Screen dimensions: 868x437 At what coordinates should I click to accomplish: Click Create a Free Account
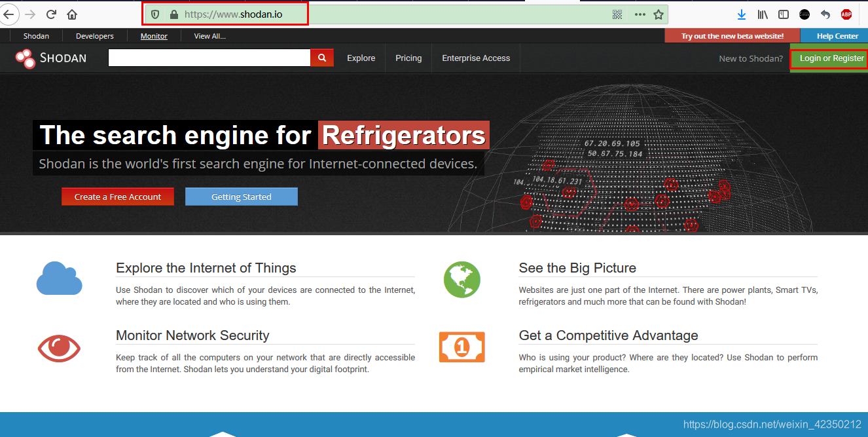[118, 197]
